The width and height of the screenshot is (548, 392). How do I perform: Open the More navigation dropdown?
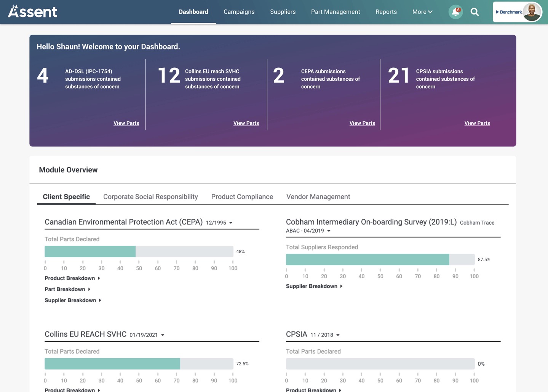(x=422, y=12)
